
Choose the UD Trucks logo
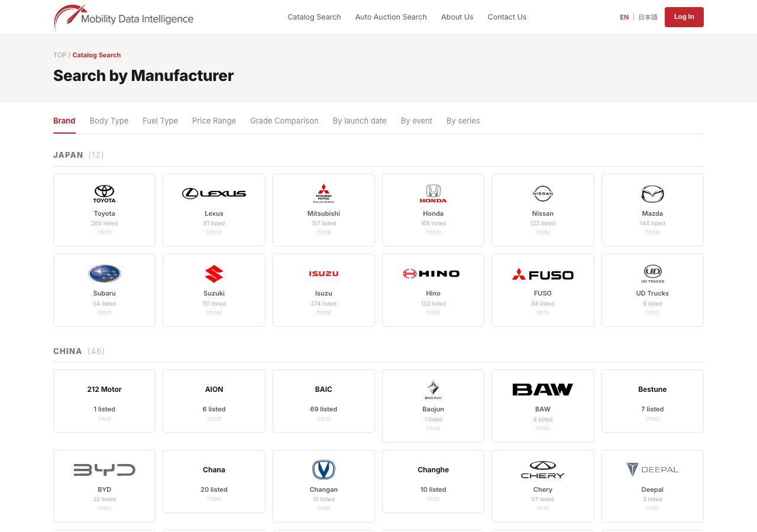(652, 274)
